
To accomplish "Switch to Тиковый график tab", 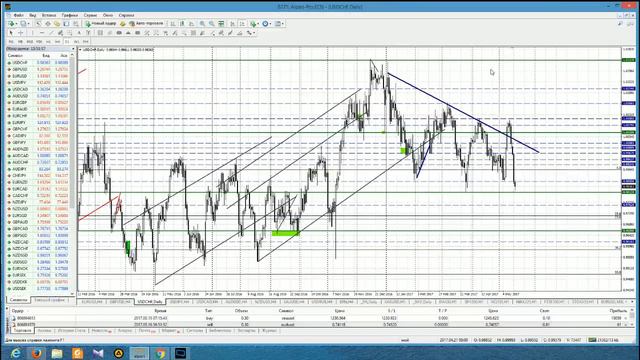I will pos(49,300).
